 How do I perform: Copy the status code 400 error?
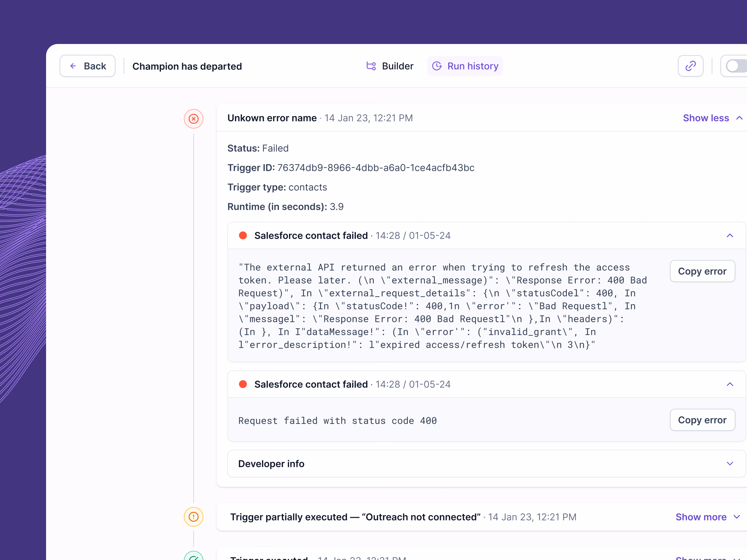pos(702,420)
